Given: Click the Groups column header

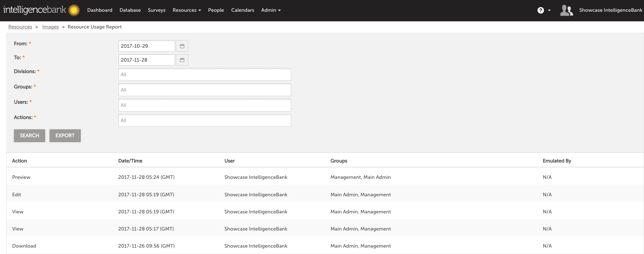Looking at the screenshot, I should [x=339, y=161].
